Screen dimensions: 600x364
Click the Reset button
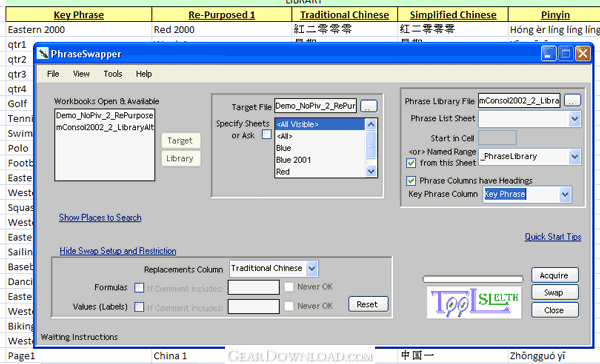pos(368,304)
